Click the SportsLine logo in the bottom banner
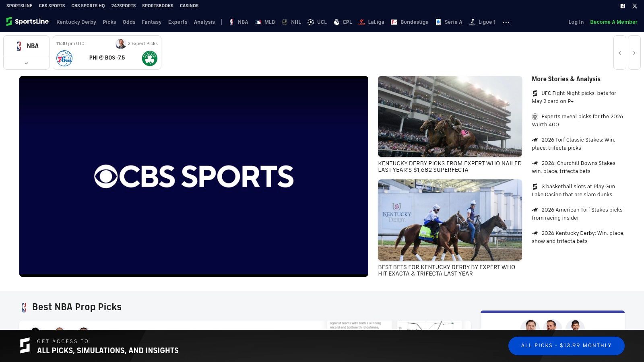644x362 pixels. [25, 346]
